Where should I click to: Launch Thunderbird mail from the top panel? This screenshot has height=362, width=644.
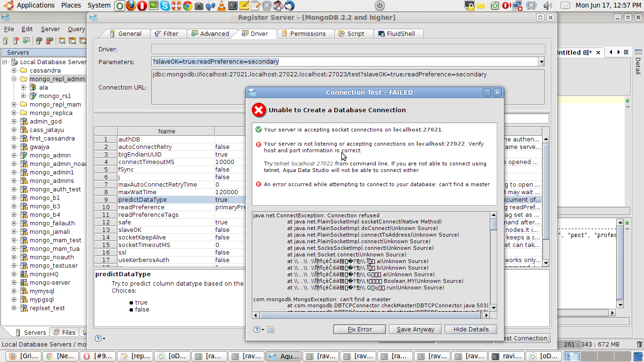tap(289, 6)
